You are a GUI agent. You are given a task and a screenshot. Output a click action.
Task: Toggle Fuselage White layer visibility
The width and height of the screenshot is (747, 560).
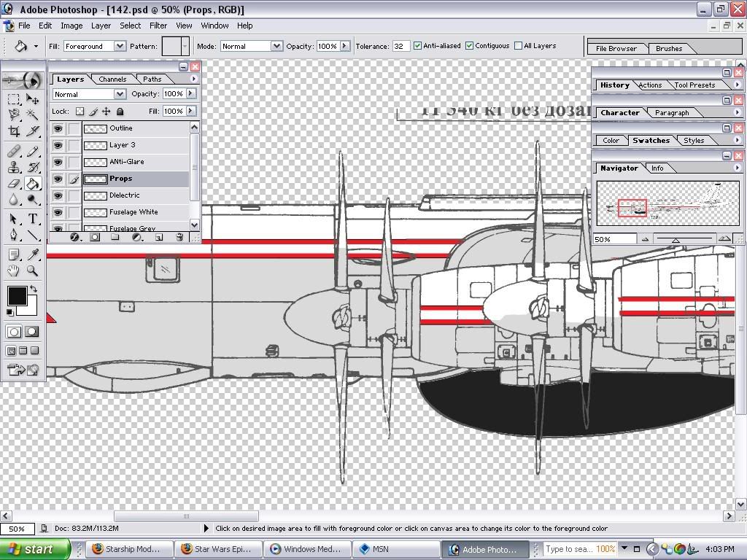pyautogui.click(x=58, y=212)
